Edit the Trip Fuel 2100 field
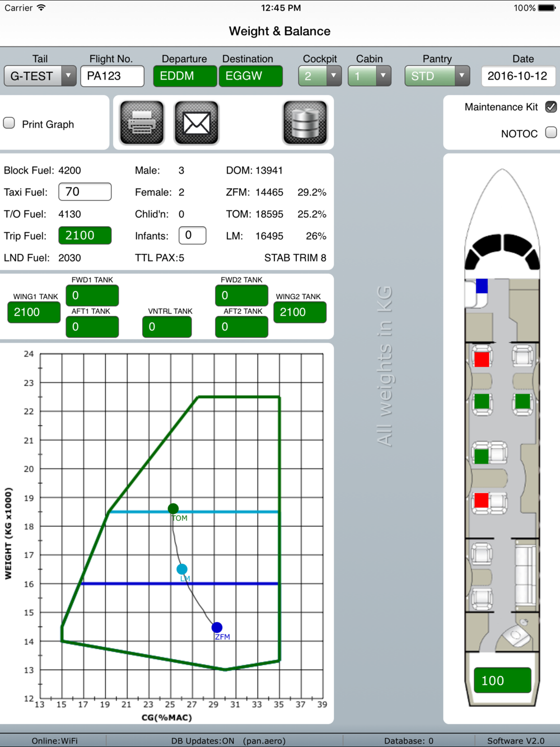Viewport: 560px width, 747px height. (85, 235)
